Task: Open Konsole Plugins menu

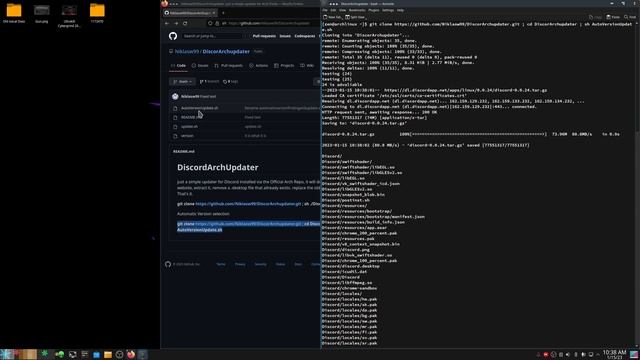Action: click(373, 10)
